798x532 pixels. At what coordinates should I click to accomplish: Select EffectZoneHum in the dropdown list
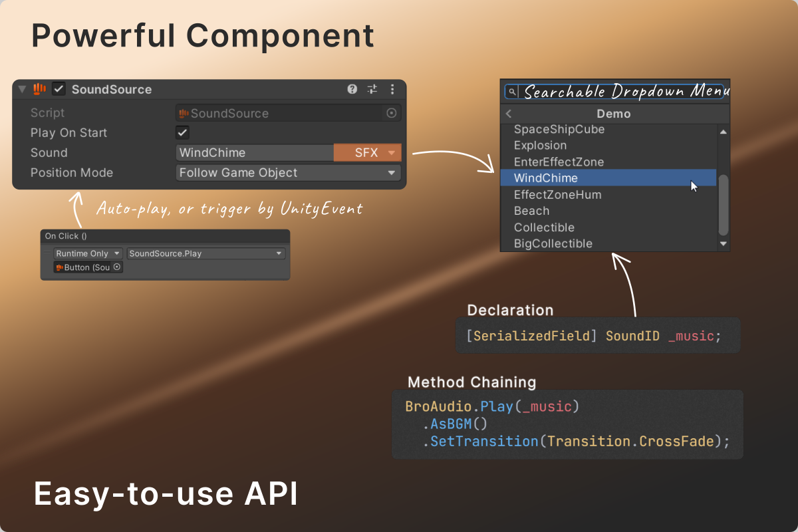pyautogui.click(x=608, y=195)
